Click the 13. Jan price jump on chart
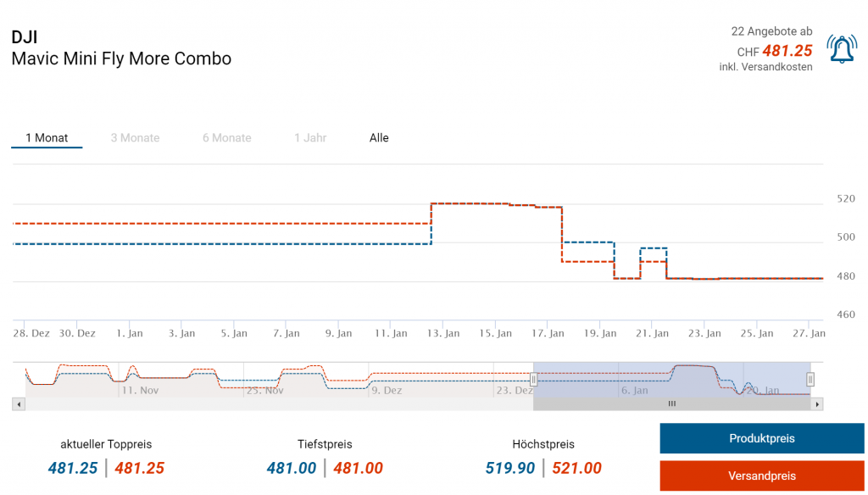The width and height of the screenshot is (868, 495). [x=432, y=224]
